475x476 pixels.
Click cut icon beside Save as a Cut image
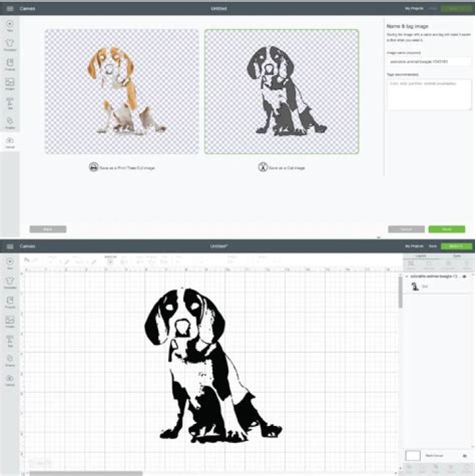(263, 167)
